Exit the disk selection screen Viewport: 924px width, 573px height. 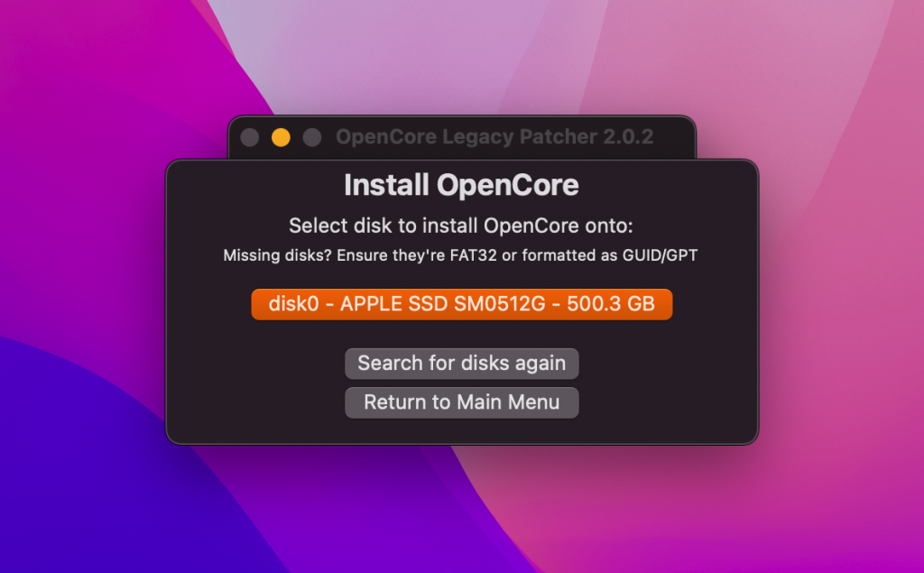(x=461, y=402)
